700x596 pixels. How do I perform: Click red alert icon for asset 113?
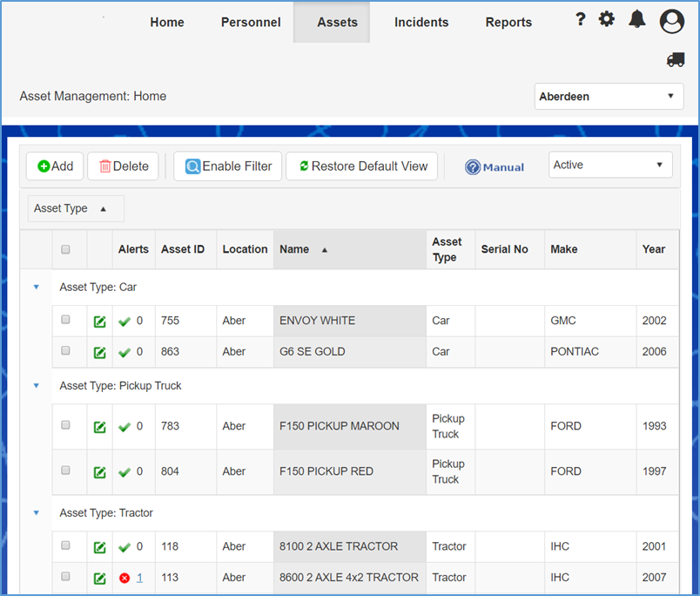point(125,578)
